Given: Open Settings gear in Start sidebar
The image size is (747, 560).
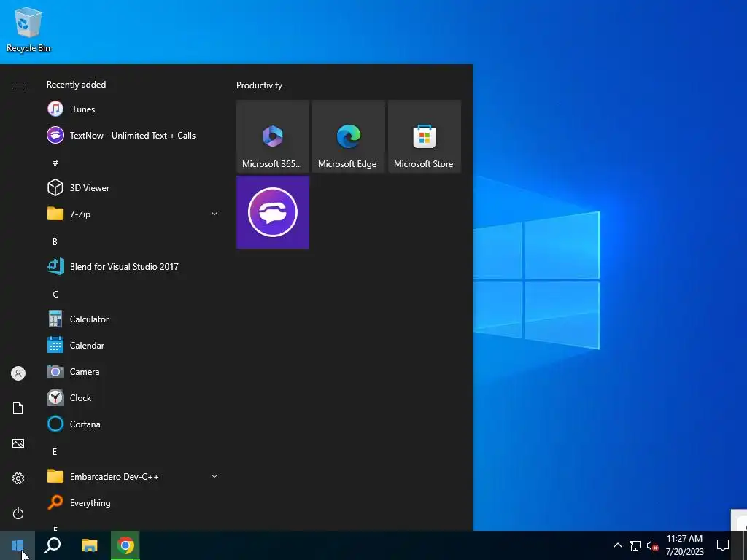Looking at the screenshot, I should [18, 478].
